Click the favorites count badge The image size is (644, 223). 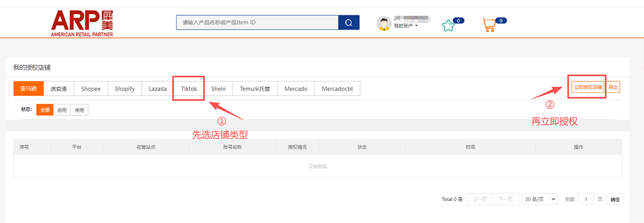coord(458,20)
